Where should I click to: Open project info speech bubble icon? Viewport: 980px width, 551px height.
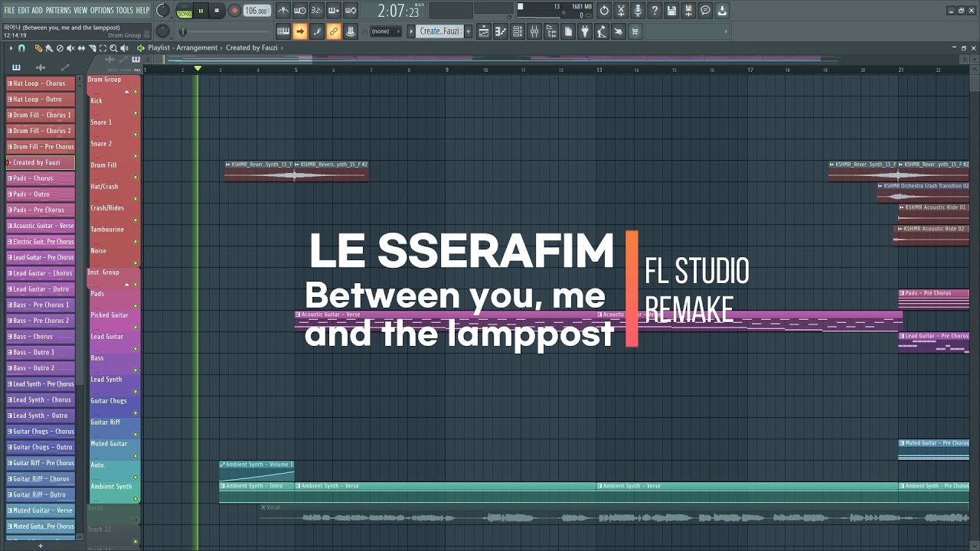tap(705, 11)
